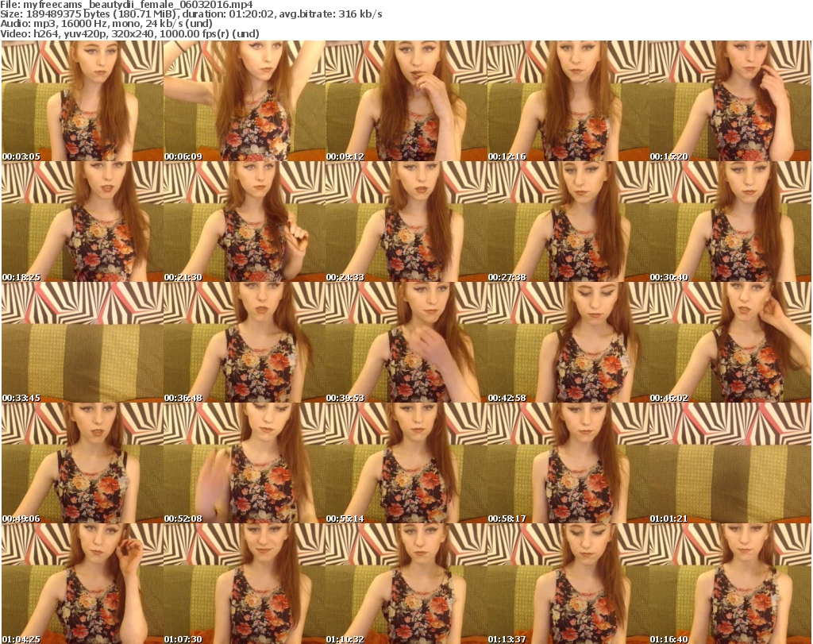This screenshot has width=813, height=644.
Task: Open the thumbnail stamped 00:09:12
Action: tap(406, 101)
